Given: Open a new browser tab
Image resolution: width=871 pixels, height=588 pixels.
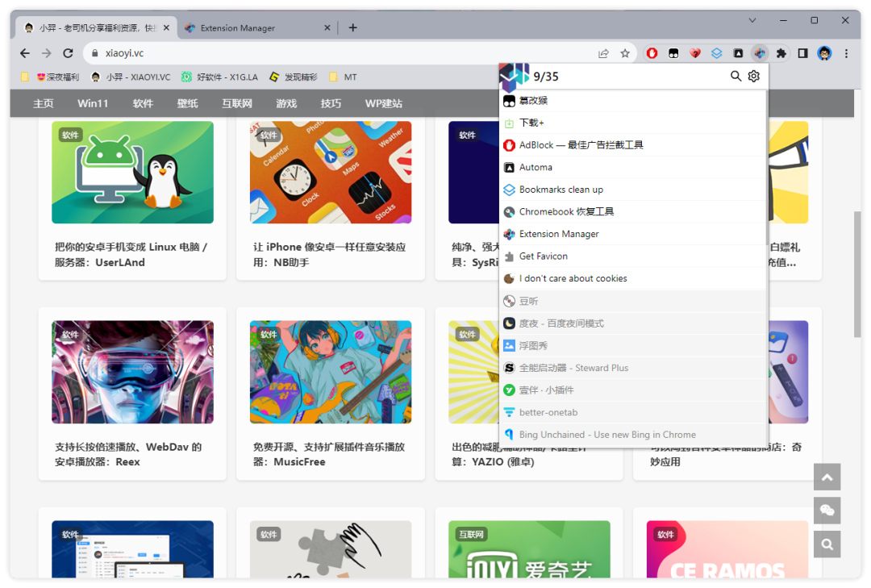Looking at the screenshot, I should [x=352, y=27].
